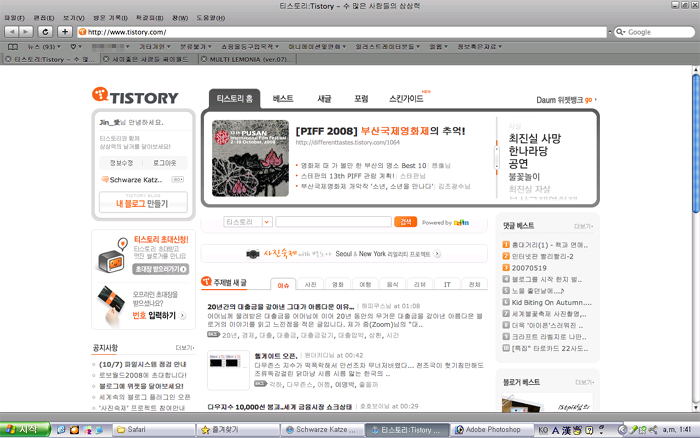The height and width of the screenshot is (438, 700).
Task: Close the MULTI LEMONIA browser tab
Action: [204, 59]
